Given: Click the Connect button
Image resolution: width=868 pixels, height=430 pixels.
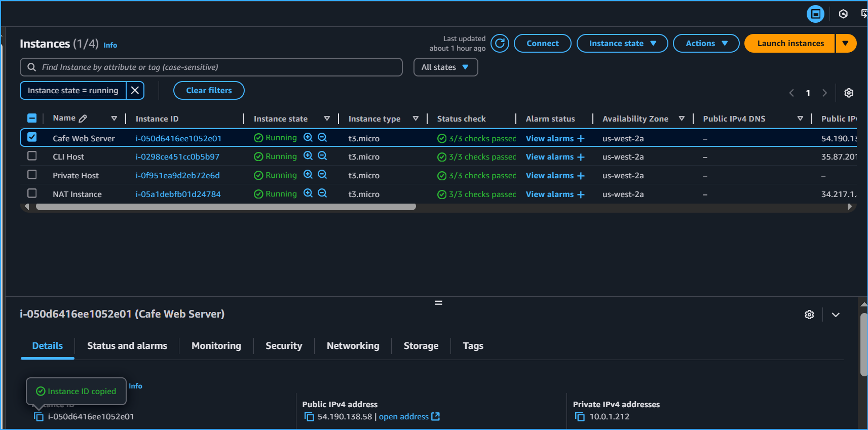Looking at the screenshot, I should (x=543, y=44).
